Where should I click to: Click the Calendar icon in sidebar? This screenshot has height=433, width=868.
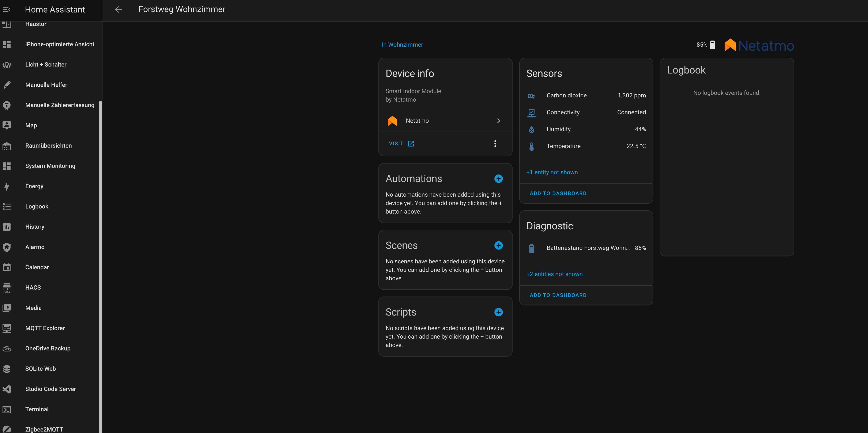[7, 267]
